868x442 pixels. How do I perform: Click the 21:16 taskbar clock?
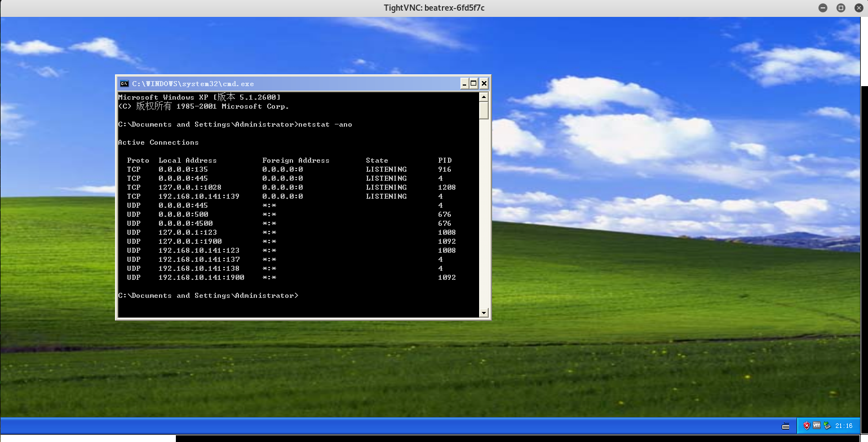(x=844, y=426)
